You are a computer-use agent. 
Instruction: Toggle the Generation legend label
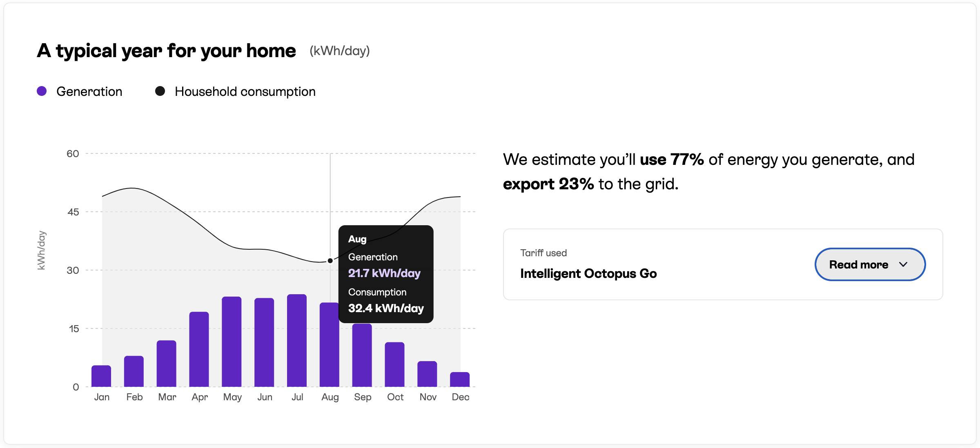click(89, 91)
